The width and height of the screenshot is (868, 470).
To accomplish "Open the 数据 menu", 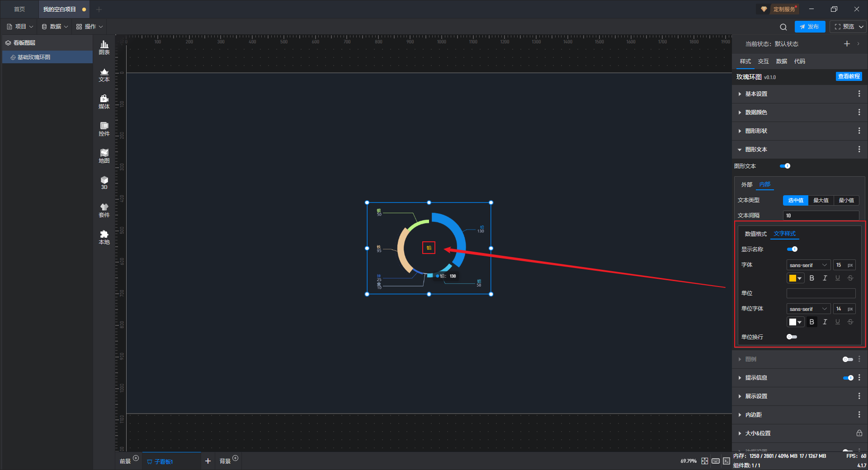I will click(55, 27).
